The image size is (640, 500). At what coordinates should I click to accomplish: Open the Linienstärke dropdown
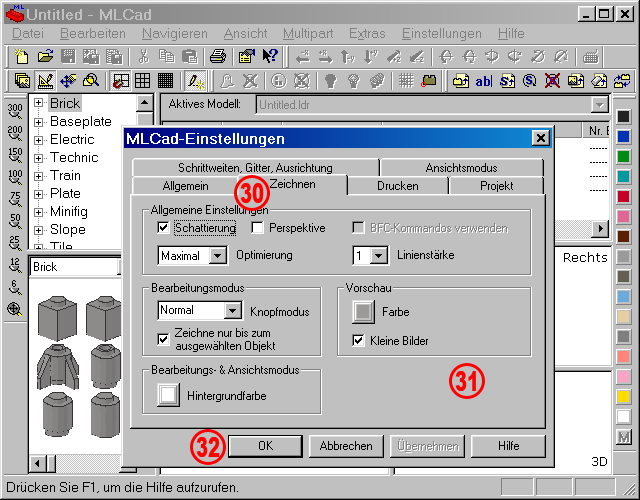point(379,256)
